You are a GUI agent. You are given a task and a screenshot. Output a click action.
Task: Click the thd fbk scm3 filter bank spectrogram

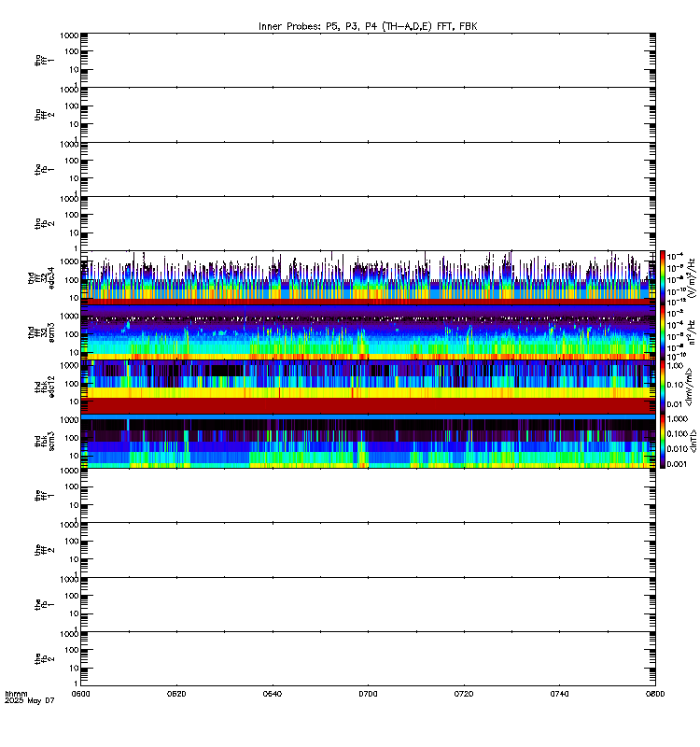tap(368, 441)
